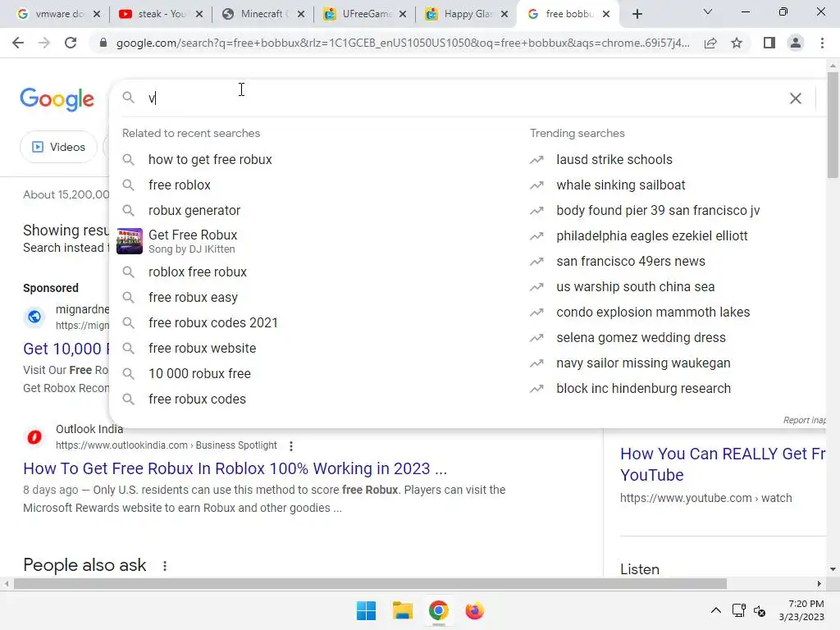Open the Chrome side panel
The height and width of the screenshot is (630, 840).
click(x=769, y=43)
